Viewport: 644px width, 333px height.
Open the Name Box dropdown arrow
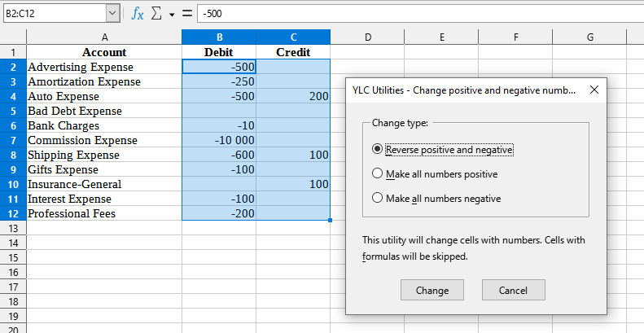(112, 14)
